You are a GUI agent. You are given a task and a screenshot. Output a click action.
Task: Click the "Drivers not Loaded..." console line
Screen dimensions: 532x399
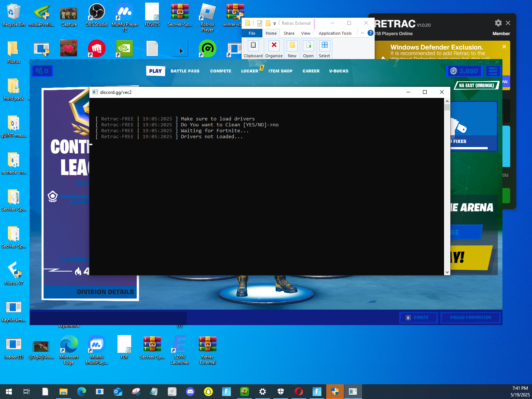tap(212, 137)
